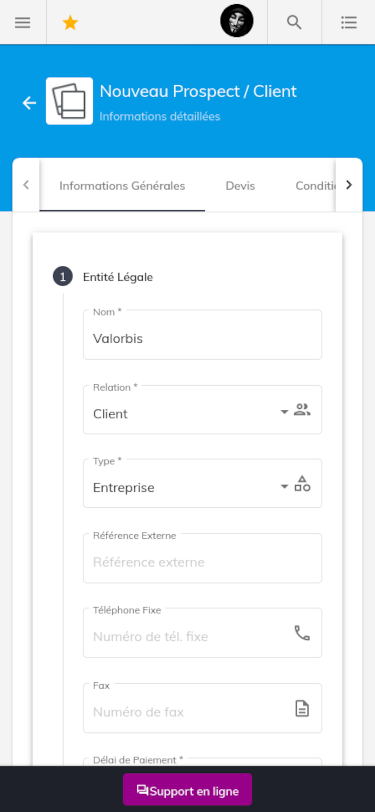The image size is (375, 812).
Task: Open the user avatar profile
Action: pyautogui.click(x=237, y=22)
